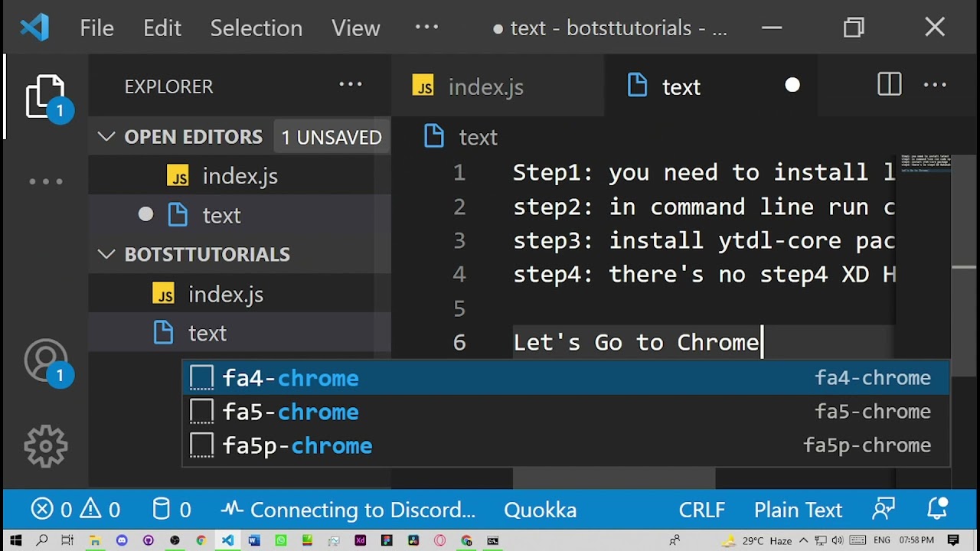Image resolution: width=980 pixels, height=551 pixels.
Task: Change CRLF end of line sequence
Action: [x=702, y=510]
